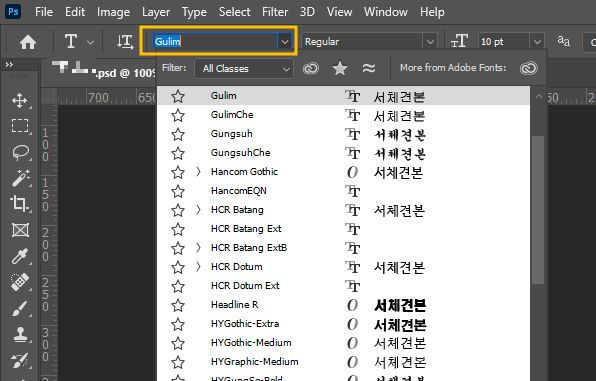
Task: Open the 3D menu
Action: tap(307, 12)
